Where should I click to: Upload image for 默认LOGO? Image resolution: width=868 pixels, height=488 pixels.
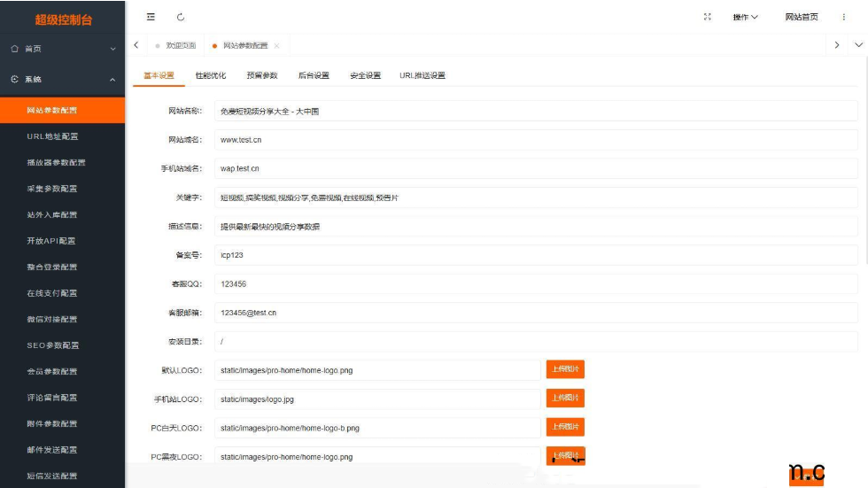[565, 369]
